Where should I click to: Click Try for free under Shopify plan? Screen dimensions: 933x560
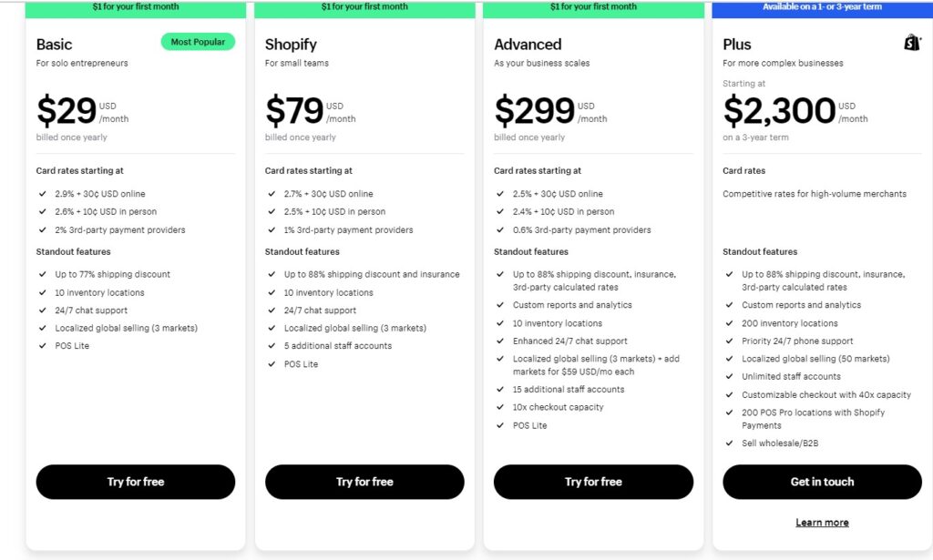tap(364, 482)
